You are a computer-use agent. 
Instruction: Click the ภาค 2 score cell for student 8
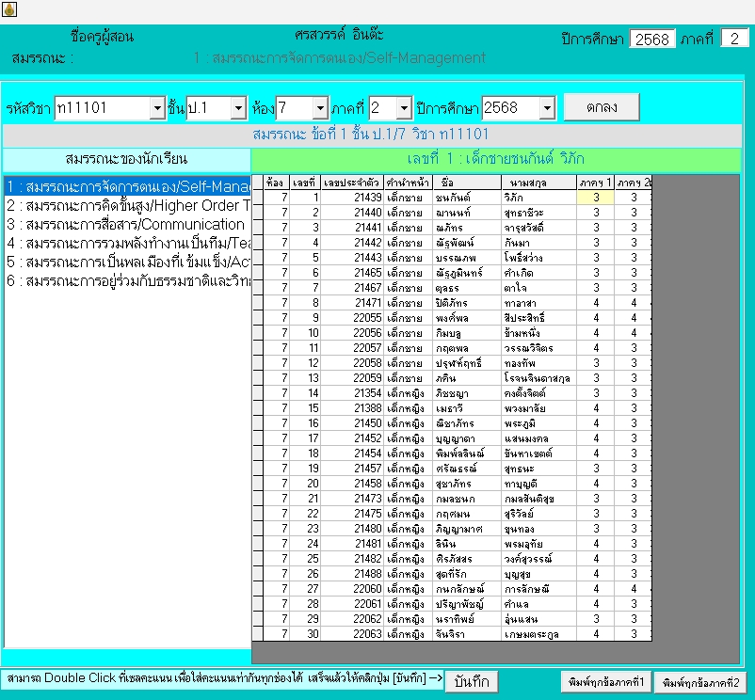[634, 303]
